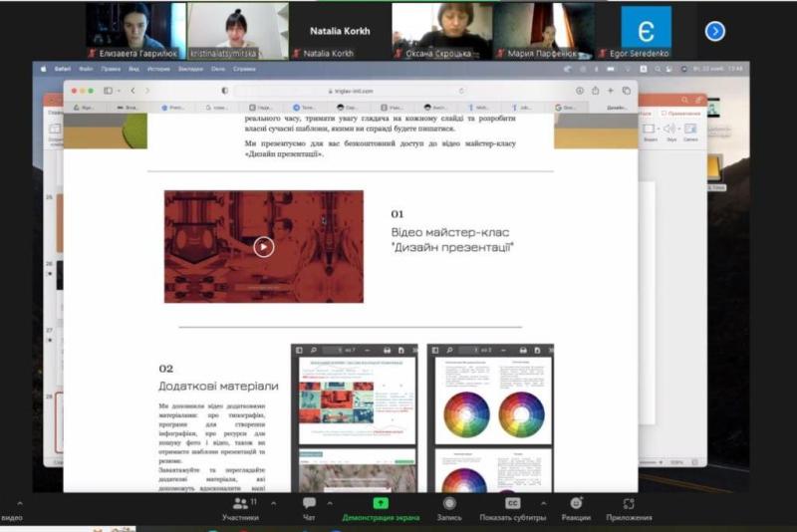Open the Чат chat panel
Screen dimensions: 797x532
[x=309, y=510]
